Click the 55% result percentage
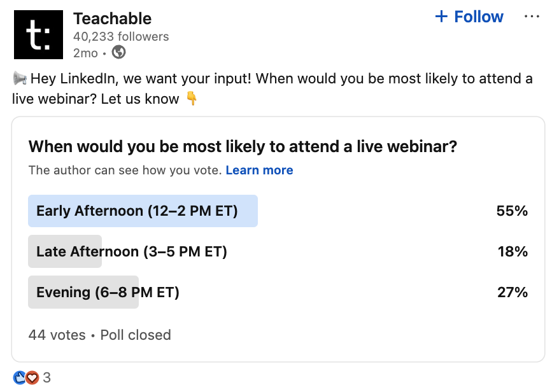Screen dimensions: 559x392 (x=512, y=211)
